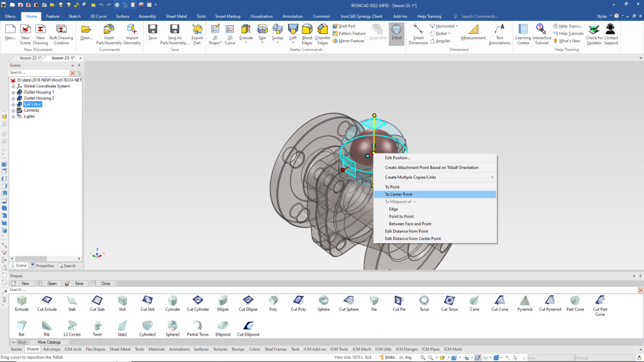Click the More Catalogs button
This screenshot has width=644, height=362.
pyautogui.click(x=50, y=342)
